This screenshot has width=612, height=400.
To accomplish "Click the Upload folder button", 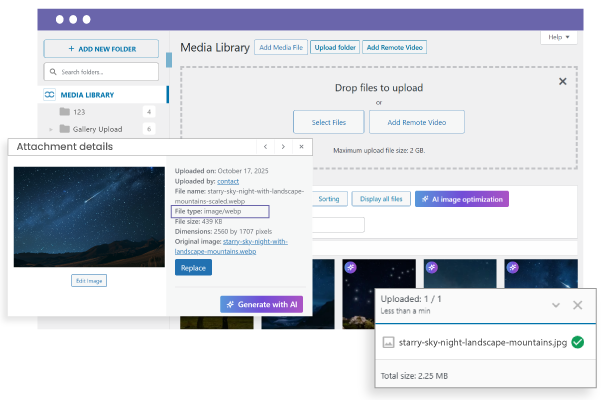I will point(335,47).
